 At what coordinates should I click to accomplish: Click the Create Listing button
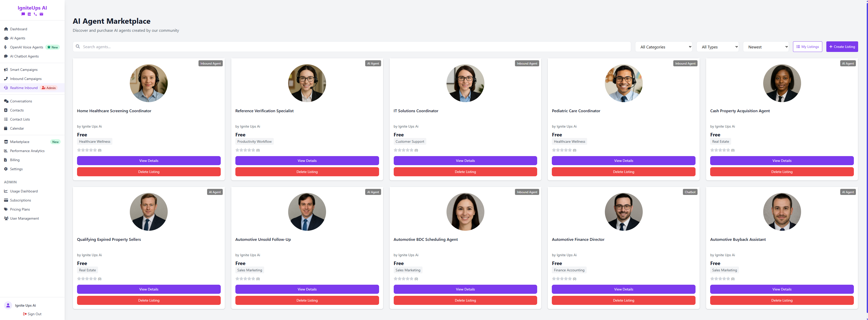842,47
